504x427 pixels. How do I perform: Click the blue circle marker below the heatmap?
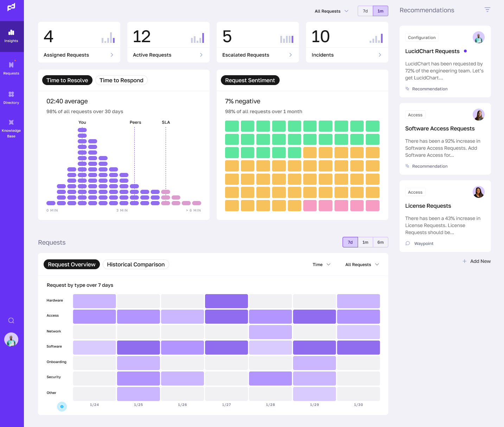(62, 407)
